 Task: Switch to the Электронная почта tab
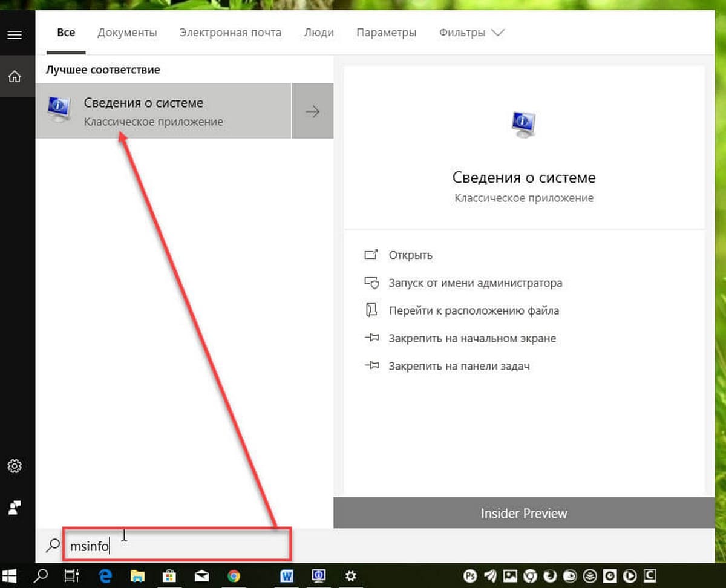pyautogui.click(x=230, y=33)
